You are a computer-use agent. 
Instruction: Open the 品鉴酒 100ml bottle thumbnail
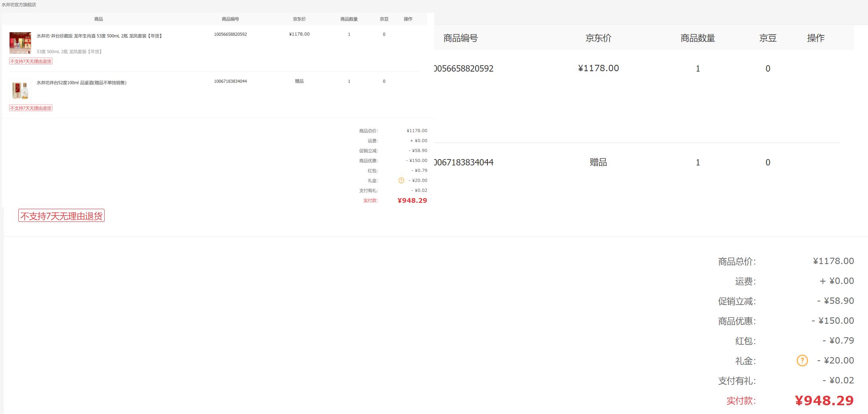(x=20, y=89)
